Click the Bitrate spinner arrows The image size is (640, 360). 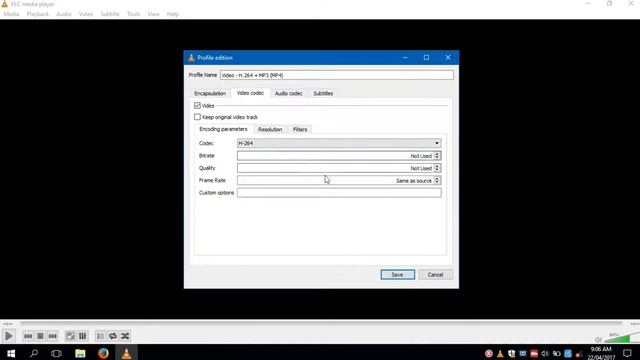[x=437, y=156]
